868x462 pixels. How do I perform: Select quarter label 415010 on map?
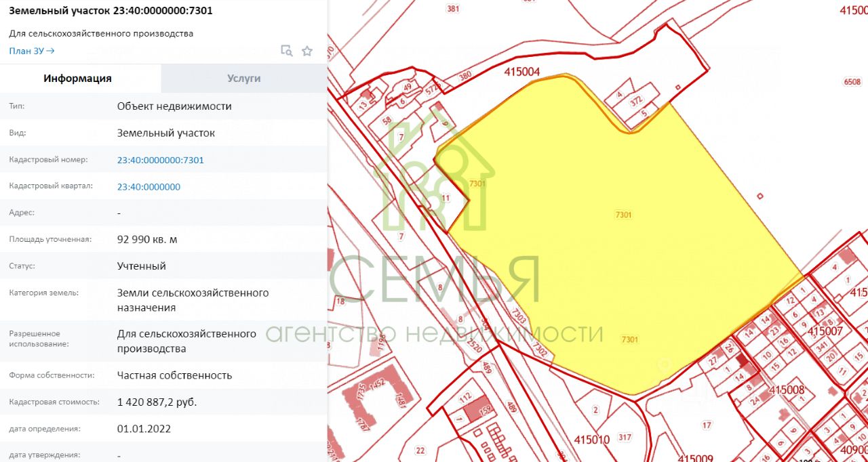pos(591,440)
